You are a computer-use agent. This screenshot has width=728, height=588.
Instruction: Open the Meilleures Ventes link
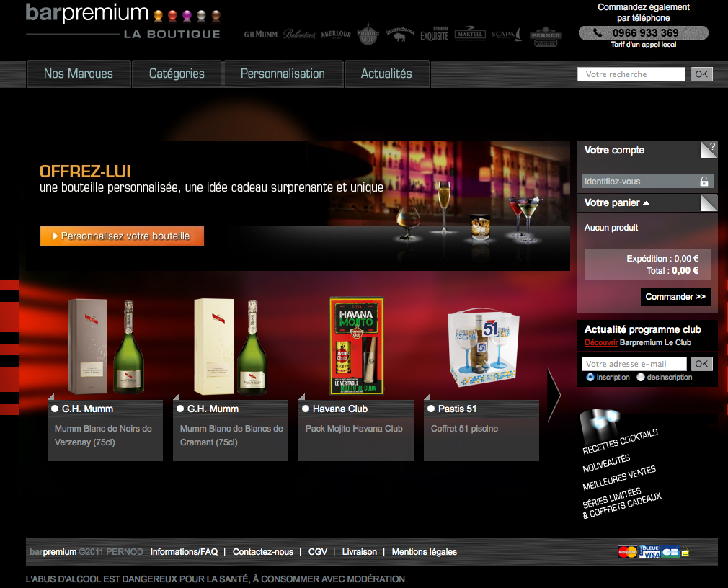pyautogui.click(x=619, y=478)
